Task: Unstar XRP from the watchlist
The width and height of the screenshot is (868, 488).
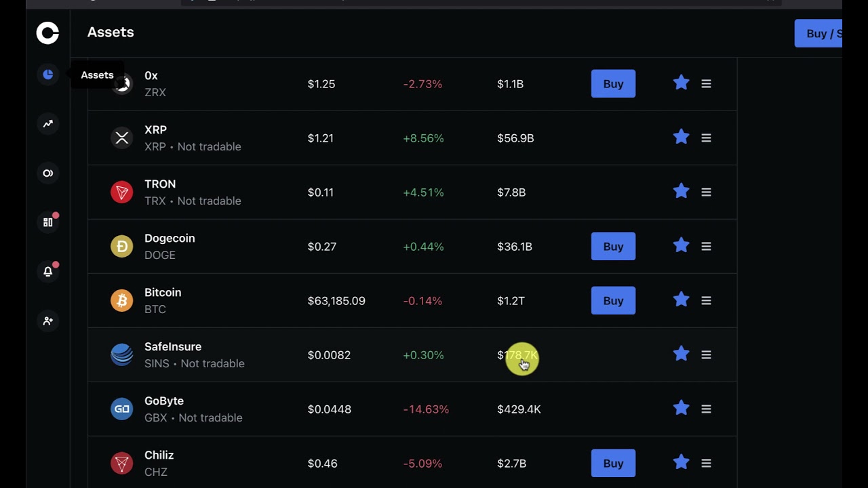Action: click(x=681, y=138)
